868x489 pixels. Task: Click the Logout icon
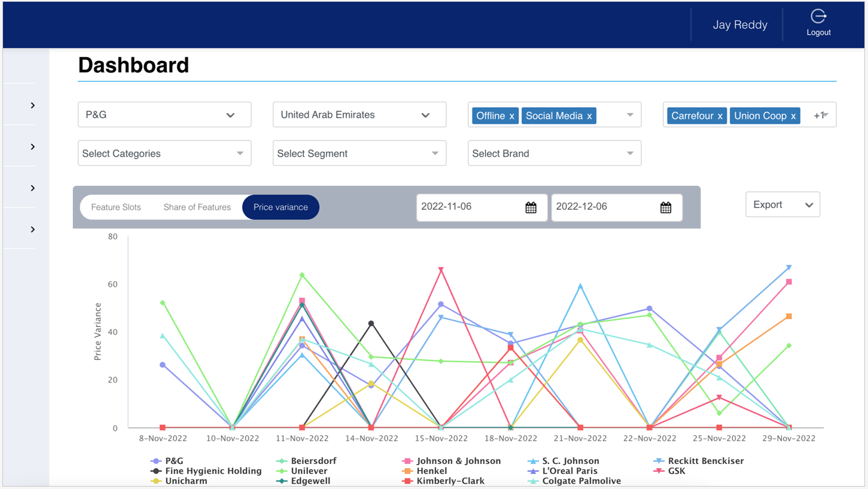click(x=818, y=17)
